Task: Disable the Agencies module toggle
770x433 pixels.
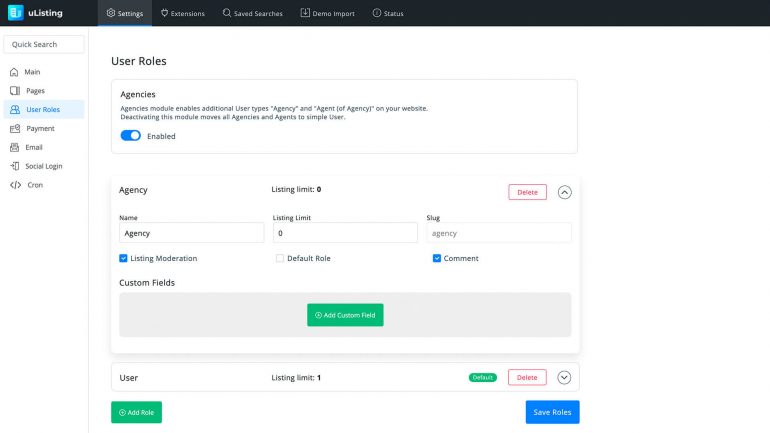Action: [131, 135]
